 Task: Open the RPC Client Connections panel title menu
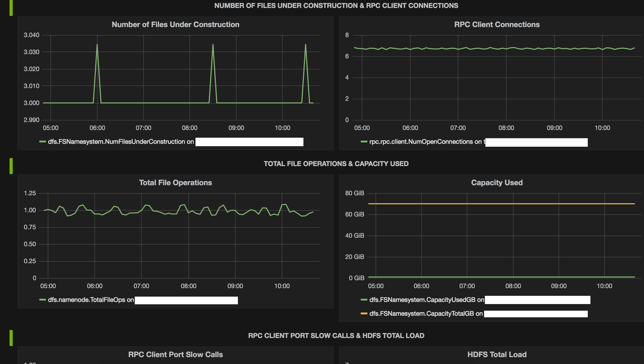point(497,24)
